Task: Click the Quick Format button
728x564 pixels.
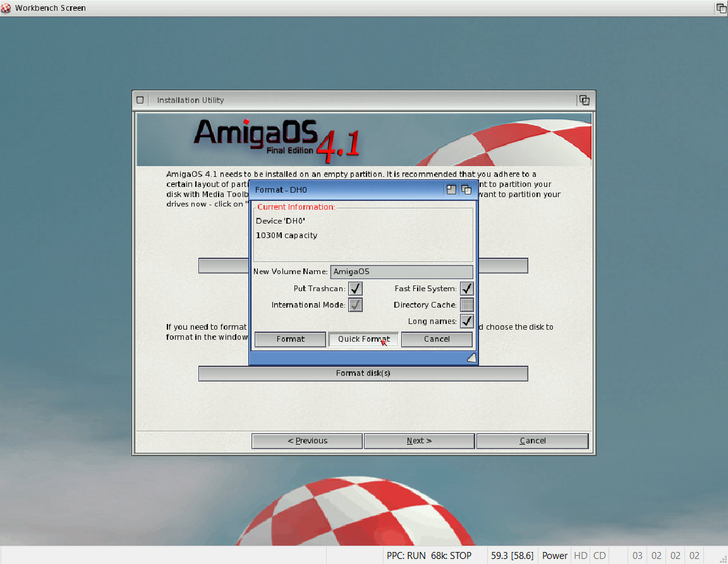Action: click(x=363, y=339)
